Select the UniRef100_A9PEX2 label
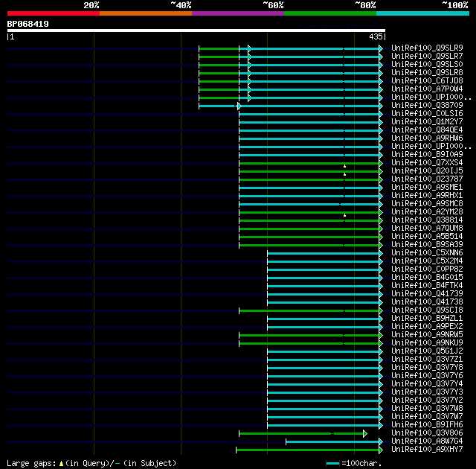The image size is (476, 469). [427, 327]
